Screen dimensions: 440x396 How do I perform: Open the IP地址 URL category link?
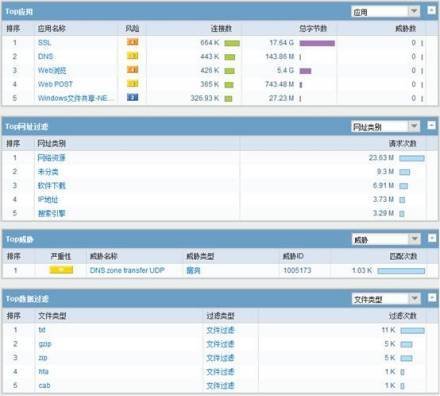[48, 199]
